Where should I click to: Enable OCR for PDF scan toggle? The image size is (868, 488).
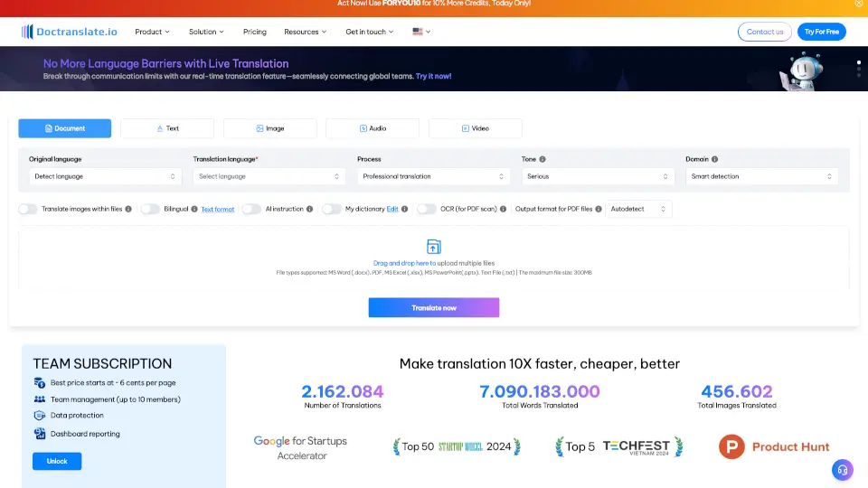pos(426,209)
